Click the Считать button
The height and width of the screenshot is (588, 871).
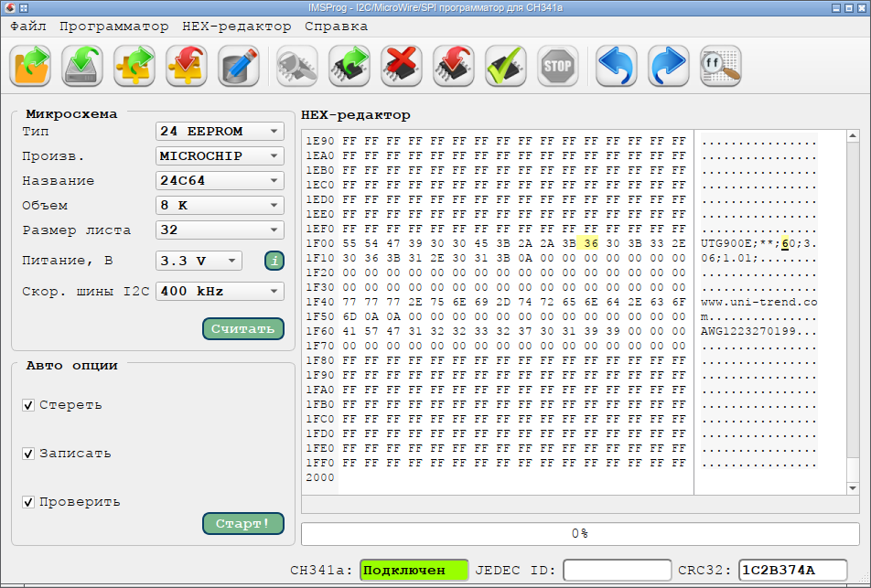pos(243,328)
